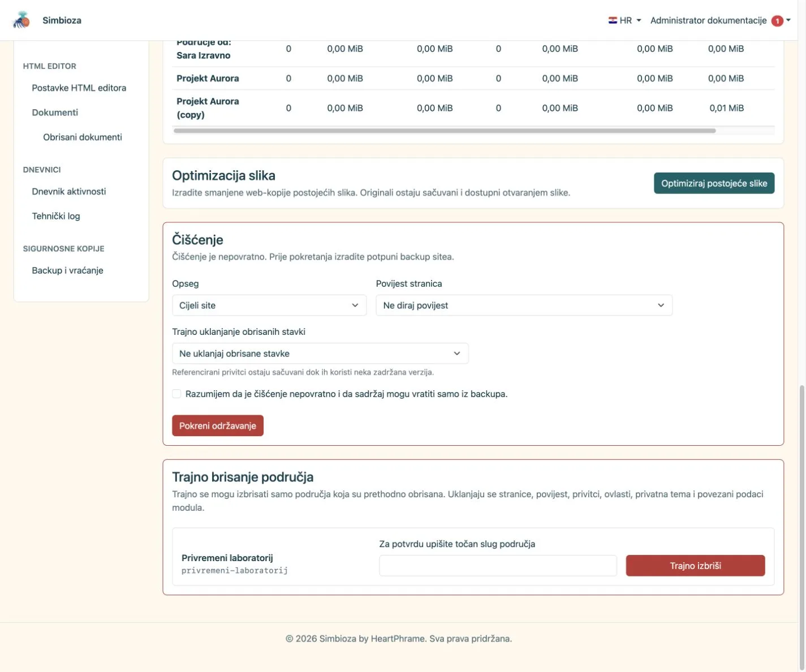The image size is (806, 672).
Task: Open Postavke HTML editora in sidebar
Action: 79,88
